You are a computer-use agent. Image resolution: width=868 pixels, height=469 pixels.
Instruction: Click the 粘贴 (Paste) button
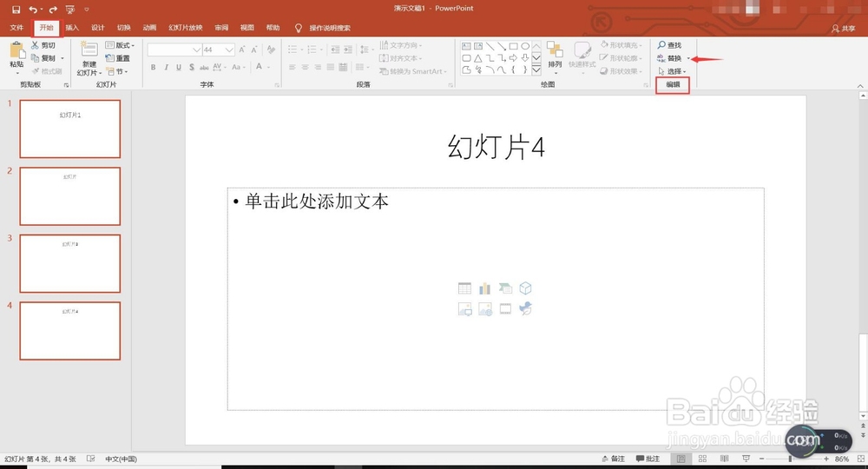[16, 57]
